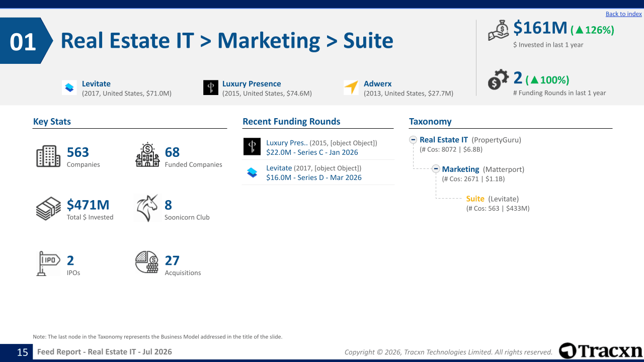Click the Adwerx arrow logo icon
Screen dimensions: 644x362
pyautogui.click(x=351, y=87)
